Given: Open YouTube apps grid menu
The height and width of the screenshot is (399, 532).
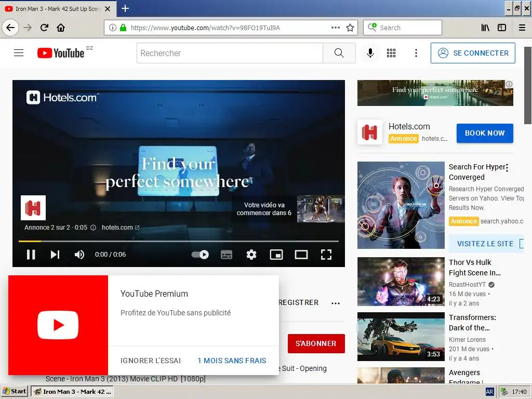Looking at the screenshot, I should pyautogui.click(x=391, y=53).
